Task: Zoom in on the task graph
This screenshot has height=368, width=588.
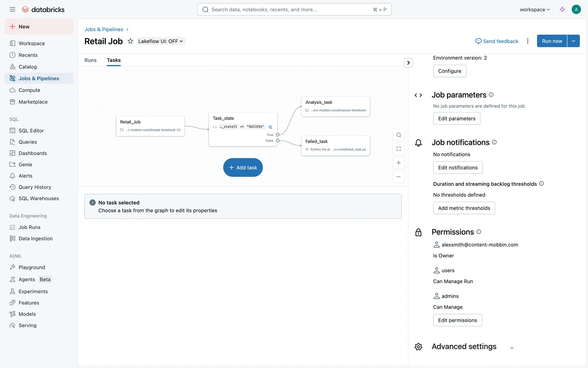Action: click(x=398, y=163)
